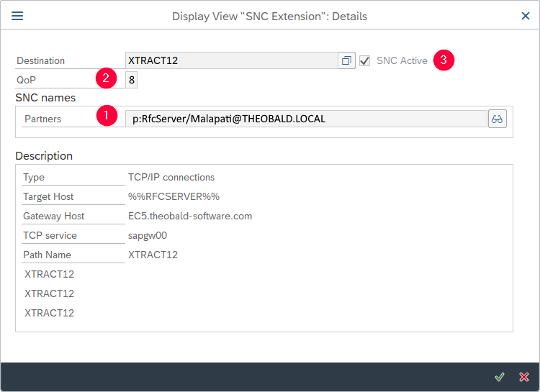Click the SNC names group heading
This screenshot has width=540, height=392.
point(45,98)
